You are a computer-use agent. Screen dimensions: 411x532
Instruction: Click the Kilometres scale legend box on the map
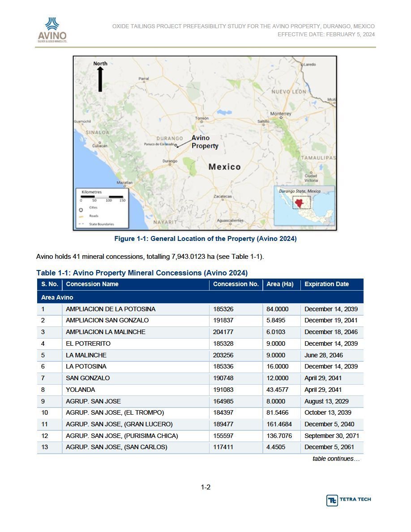pyautogui.click(x=102, y=208)
